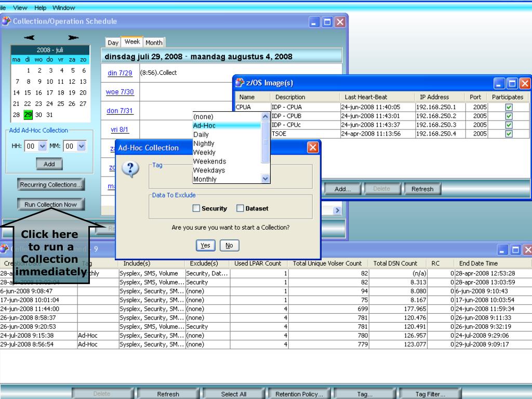The image size is (532, 399).
Task: Click the z/OS Image(s) window icon
Action: (240, 83)
